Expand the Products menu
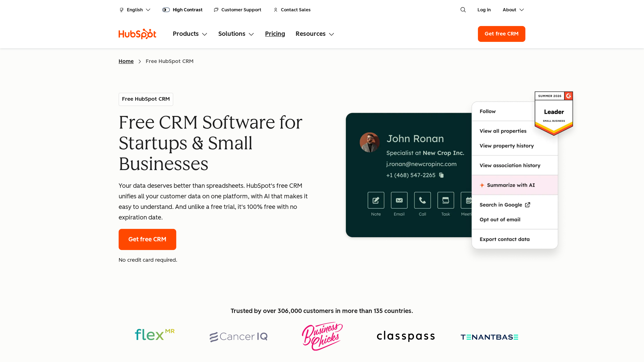Viewport: 644px width, 362px height. 190,34
